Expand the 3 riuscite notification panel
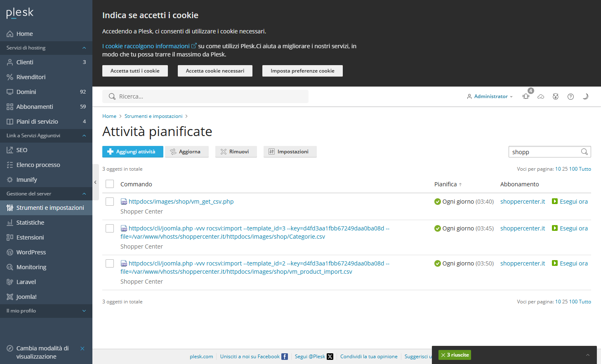The width and height of the screenshot is (601, 364). click(588, 355)
